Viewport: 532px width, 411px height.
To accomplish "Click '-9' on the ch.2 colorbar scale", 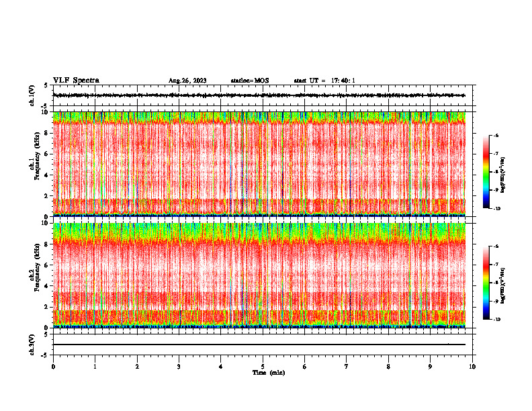I will tap(496, 301).
